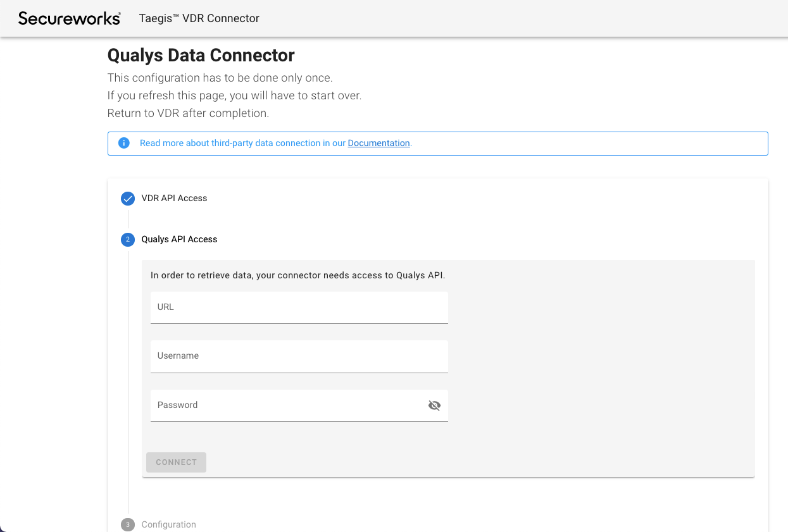
Task: Focus the Username input field
Action: pyautogui.click(x=299, y=357)
